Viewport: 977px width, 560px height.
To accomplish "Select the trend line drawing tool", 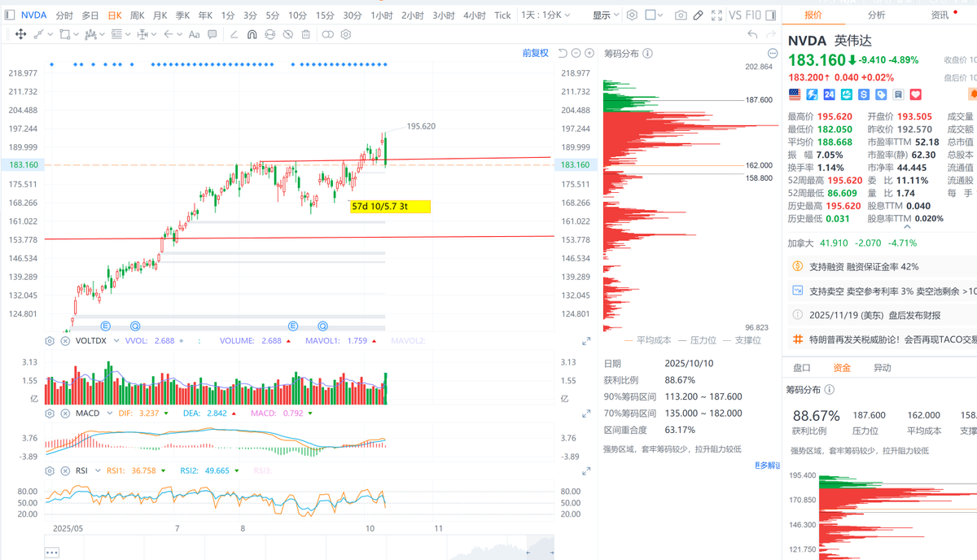I will 38,34.
